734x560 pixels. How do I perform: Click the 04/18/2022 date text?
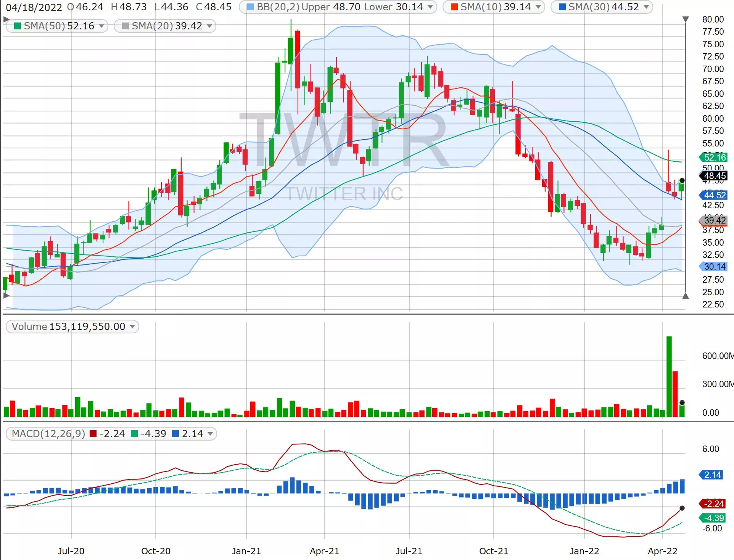click(34, 7)
